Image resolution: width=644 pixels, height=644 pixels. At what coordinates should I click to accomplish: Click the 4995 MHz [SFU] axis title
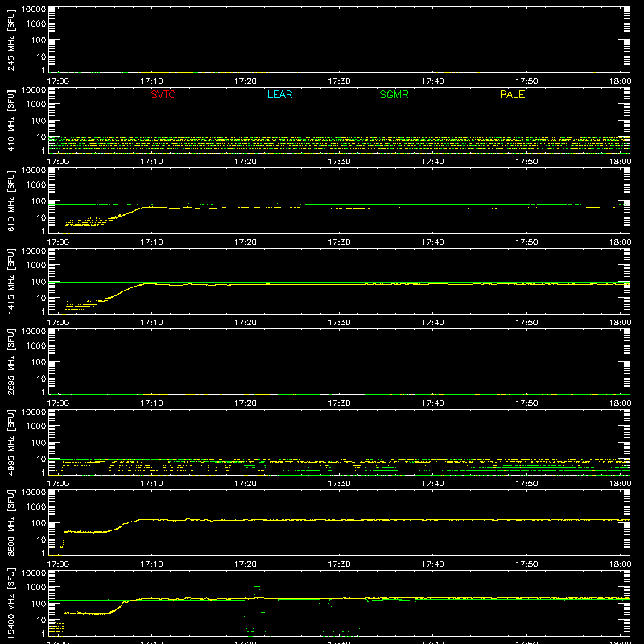[x=10, y=442]
